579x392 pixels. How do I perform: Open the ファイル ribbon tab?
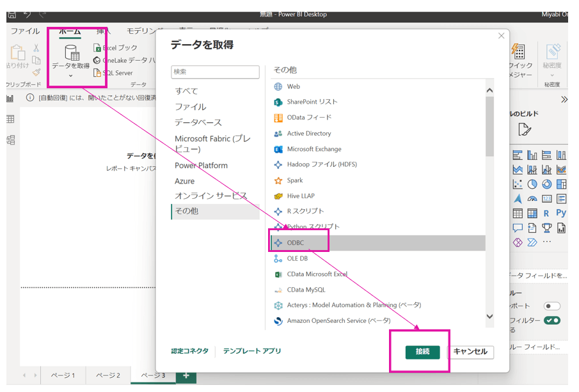coord(25,31)
